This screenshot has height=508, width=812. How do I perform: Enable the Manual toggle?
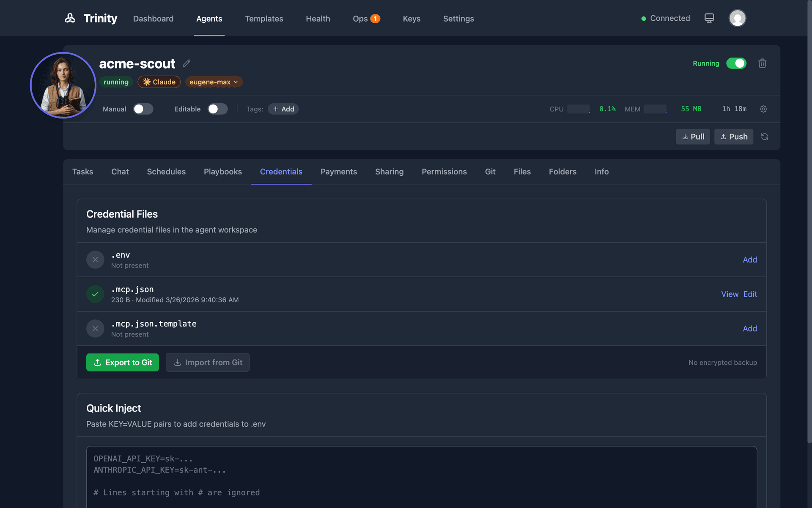click(x=143, y=109)
